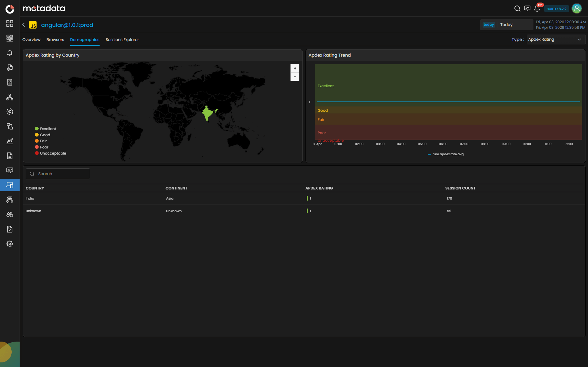The width and height of the screenshot is (588, 367).
Task: Expand the Type Apdex Rating dropdown
Action: point(556,39)
